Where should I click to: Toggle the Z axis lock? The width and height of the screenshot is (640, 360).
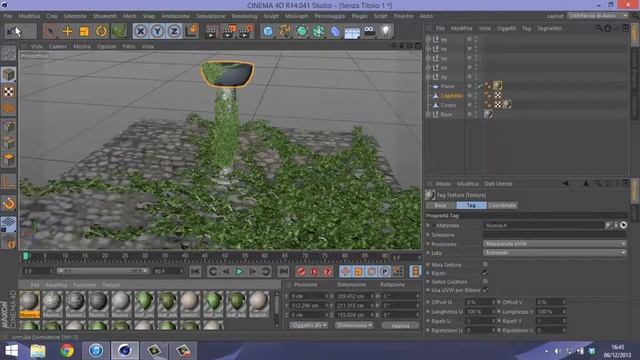(x=174, y=31)
